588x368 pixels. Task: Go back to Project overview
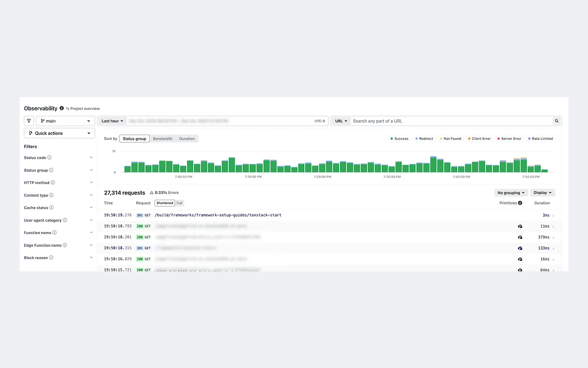coord(83,108)
